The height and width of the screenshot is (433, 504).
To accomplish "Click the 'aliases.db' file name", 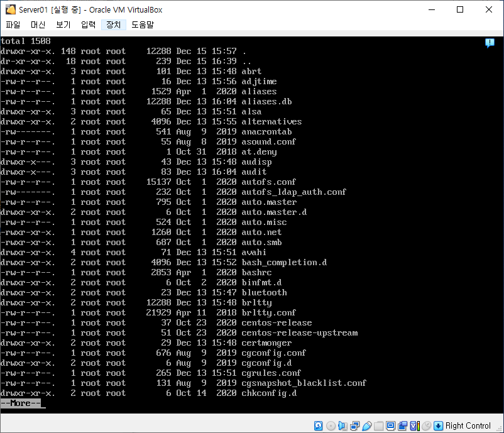I will click(267, 102).
